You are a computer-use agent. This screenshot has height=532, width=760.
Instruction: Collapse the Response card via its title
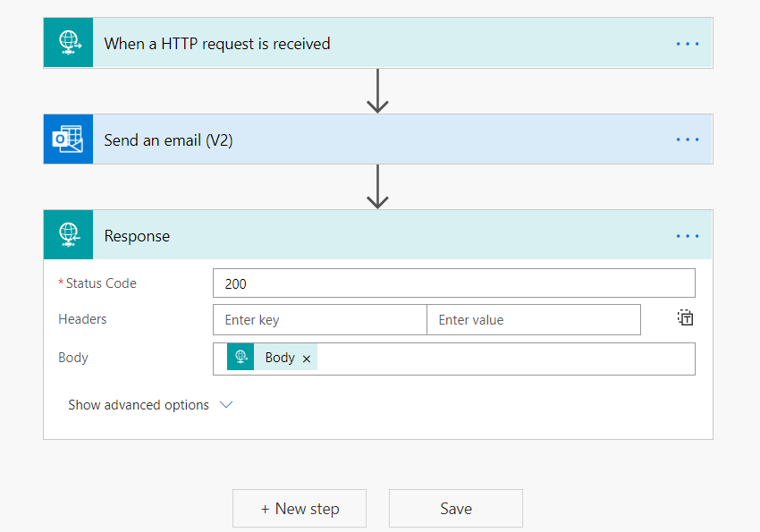pos(137,236)
